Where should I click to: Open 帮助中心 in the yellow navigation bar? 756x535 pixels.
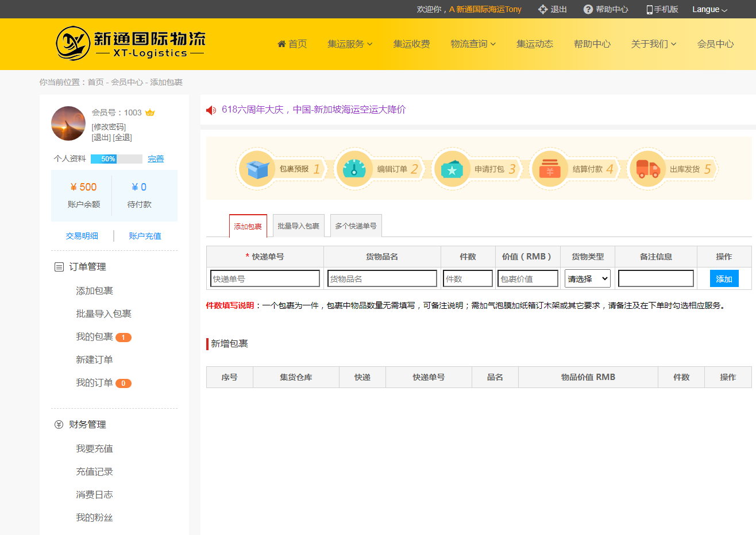tap(592, 44)
